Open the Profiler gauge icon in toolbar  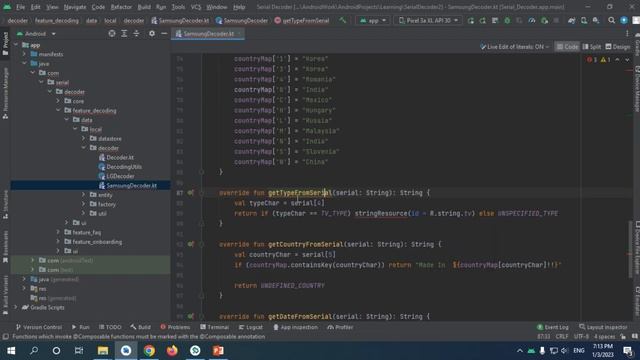532,20
